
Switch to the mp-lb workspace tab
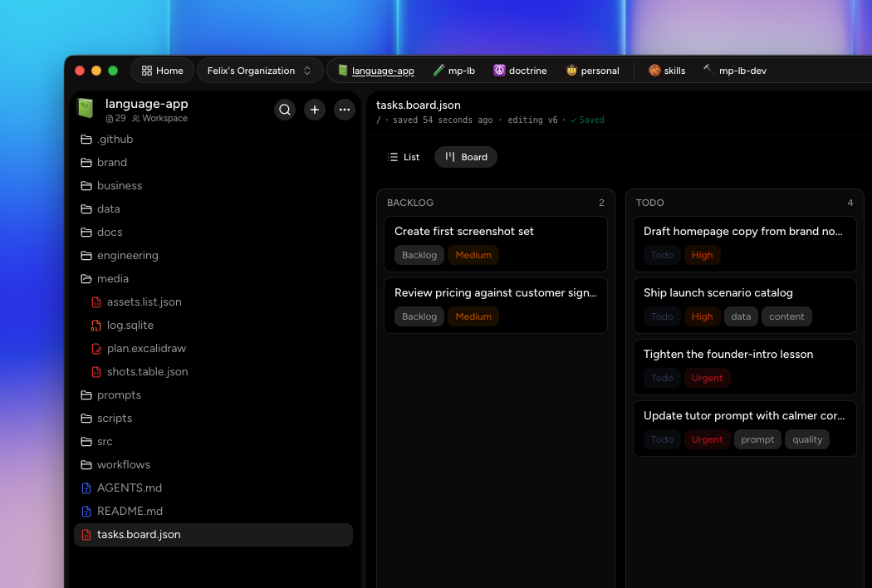coord(454,71)
